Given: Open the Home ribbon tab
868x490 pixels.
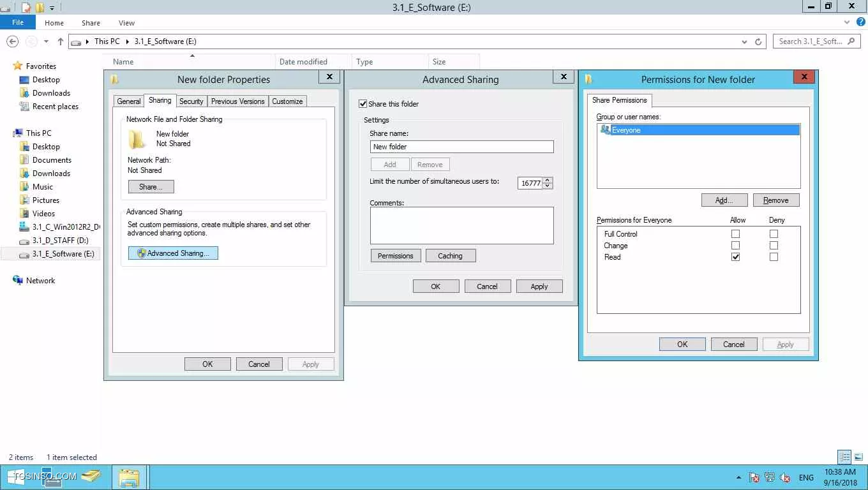Looking at the screenshot, I should pyautogui.click(x=54, y=23).
